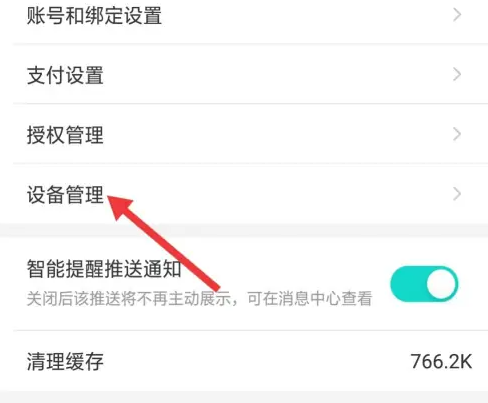Image resolution: width=488 pixels, height=403 pixels.
Task: Tap the gray divider band below 设备管理
Action: point(244,231)
